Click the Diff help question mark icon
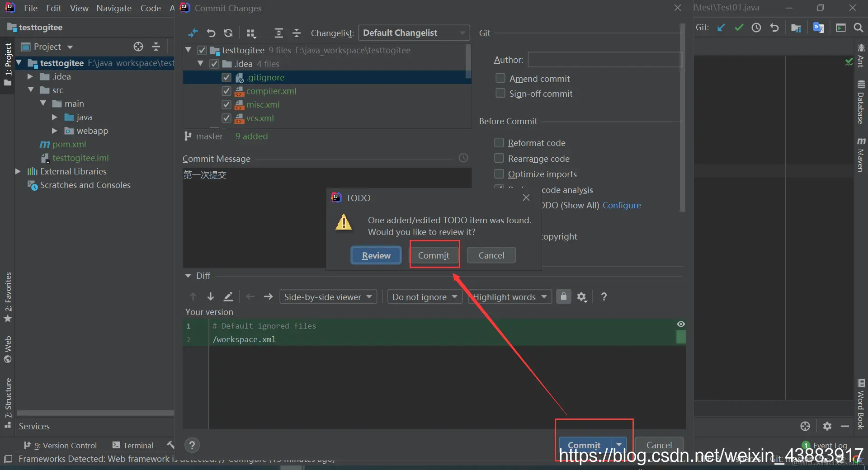This screenshot has width=868, height=470. tap(604, 296)
